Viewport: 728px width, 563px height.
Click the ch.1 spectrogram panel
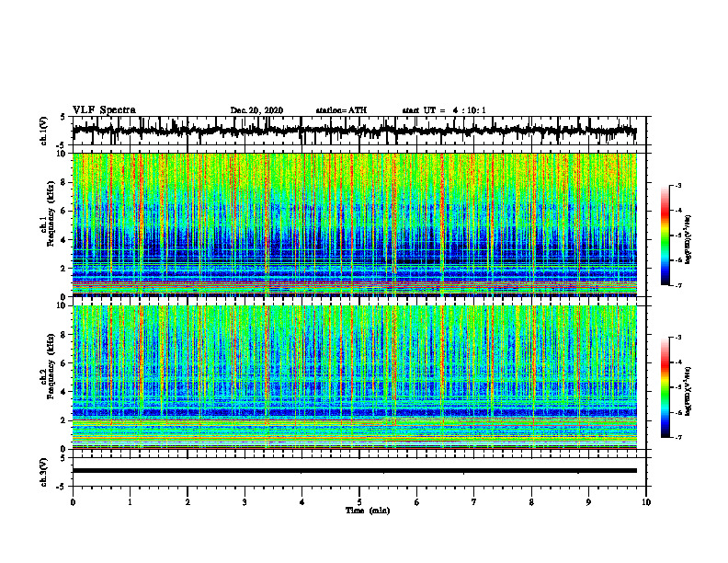tap(355, 224)
